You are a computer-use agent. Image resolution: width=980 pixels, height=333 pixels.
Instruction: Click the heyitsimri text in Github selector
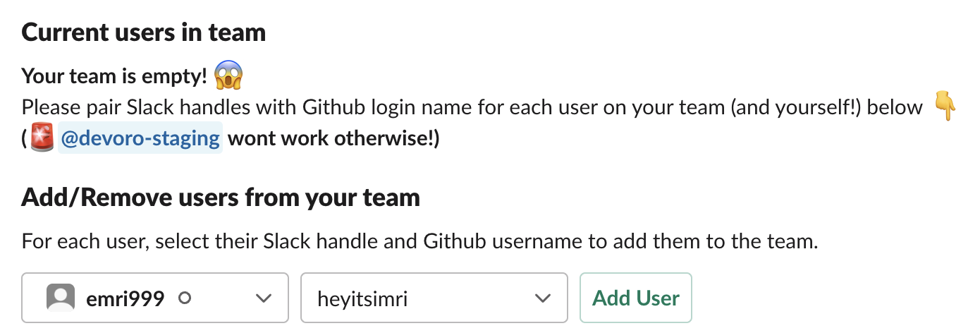tap(363, 298)
